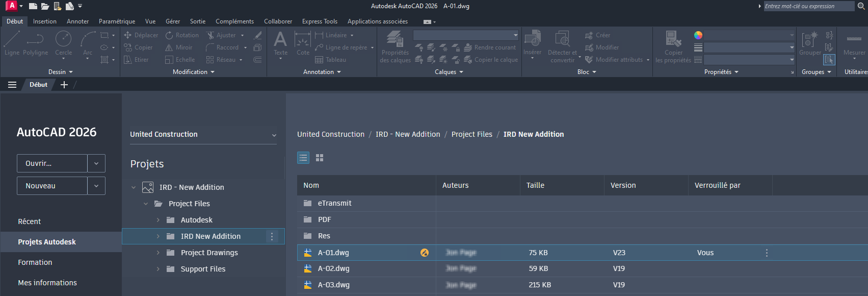Click the Nouveau button
Screen dimensions: 868x296
52,186
